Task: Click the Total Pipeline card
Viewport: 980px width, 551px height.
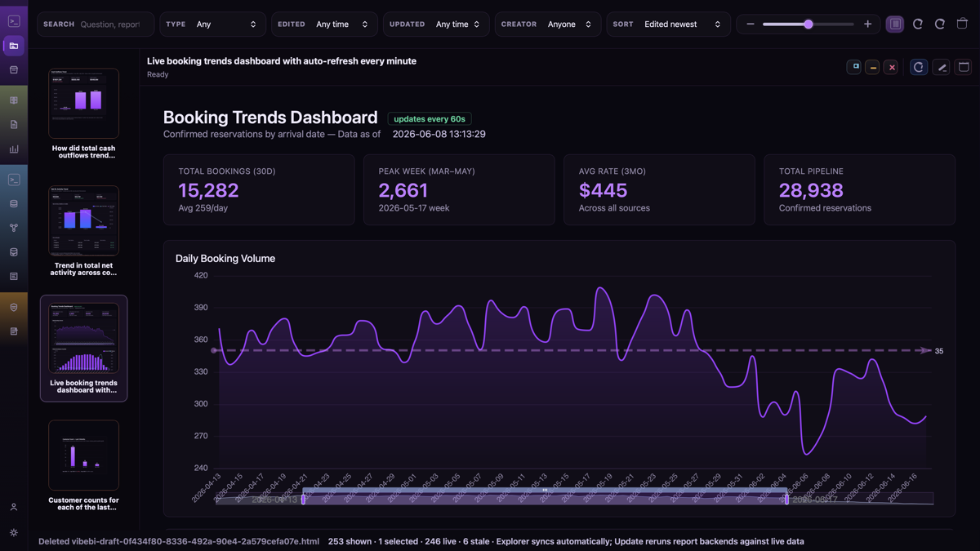Action: pyautogui.click(x=859, y=189)
